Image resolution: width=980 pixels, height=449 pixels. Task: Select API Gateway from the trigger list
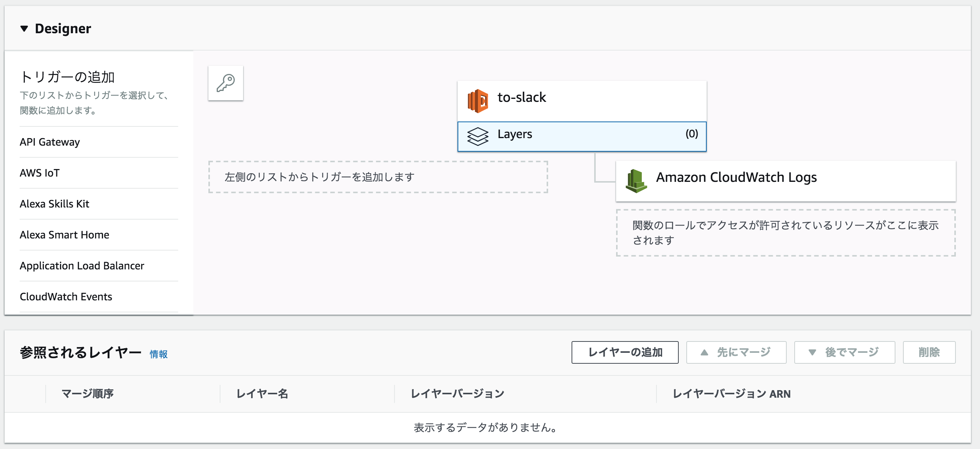click(x=49, y=142)
